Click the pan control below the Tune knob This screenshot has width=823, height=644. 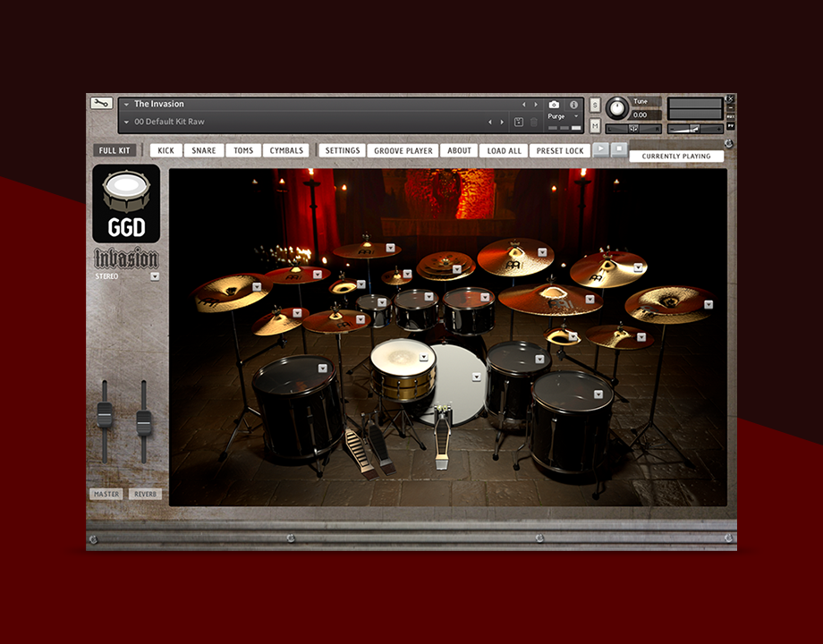632,129
